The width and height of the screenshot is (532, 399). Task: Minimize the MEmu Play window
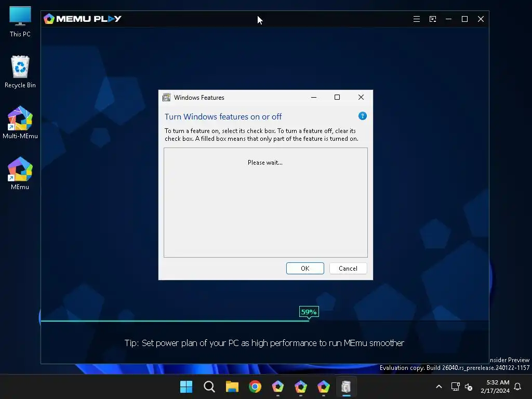tap(448, 19)
